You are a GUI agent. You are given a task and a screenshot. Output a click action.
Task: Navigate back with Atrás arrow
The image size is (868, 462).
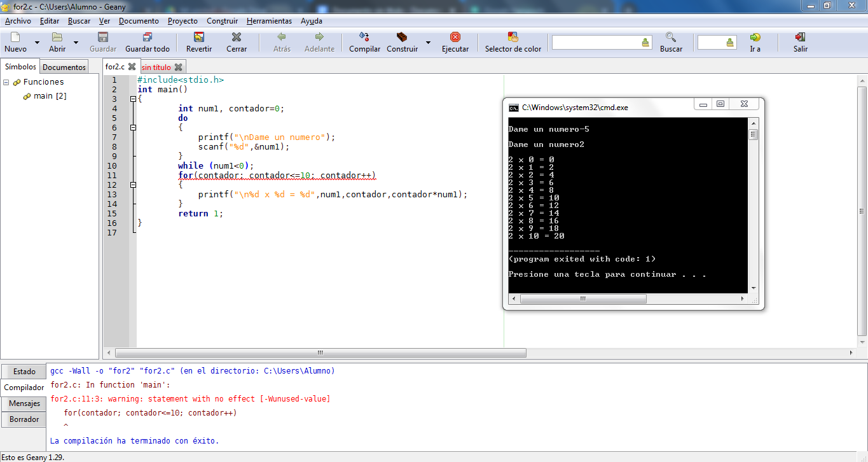(282, 37)
